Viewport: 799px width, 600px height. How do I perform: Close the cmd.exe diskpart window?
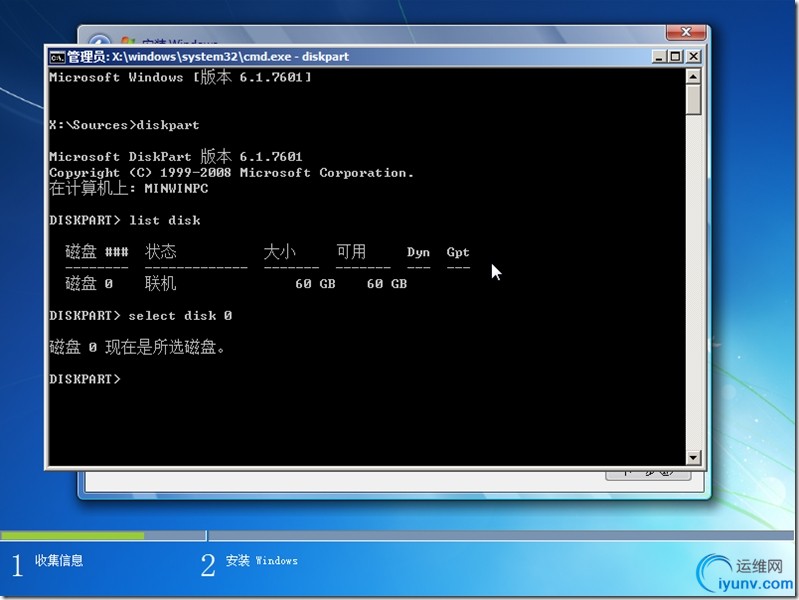pos(693,57)
